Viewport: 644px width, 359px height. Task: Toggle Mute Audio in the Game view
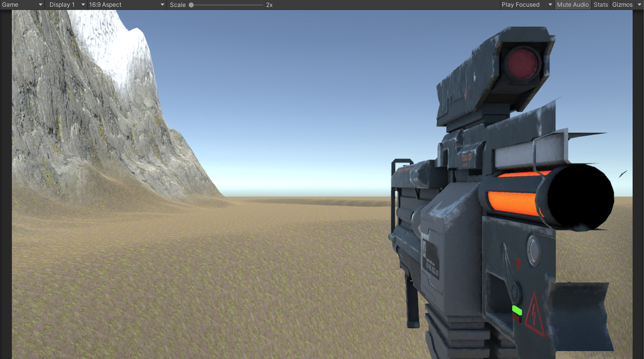pos(572,5)
